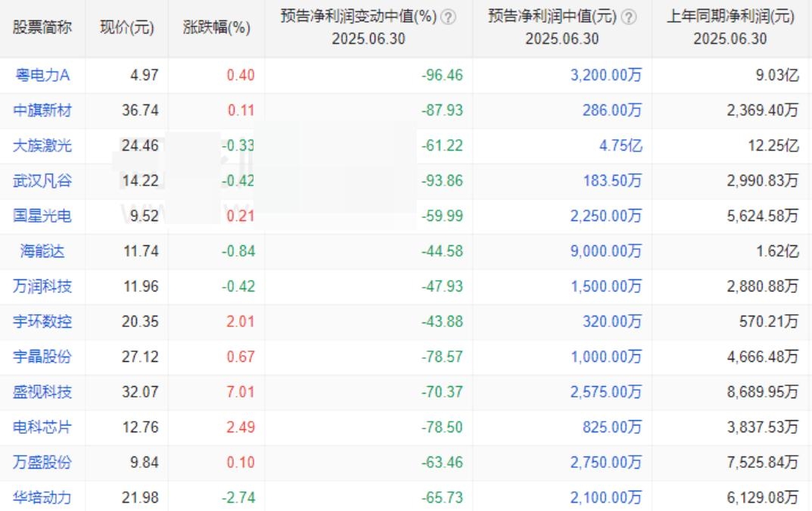Image resolution: width=812 pixels, height=511 pixels.
Task: Click forecast profit 3,200.00万 for 粤电力A
Action: pyautogui.click(x=606, y=75)
